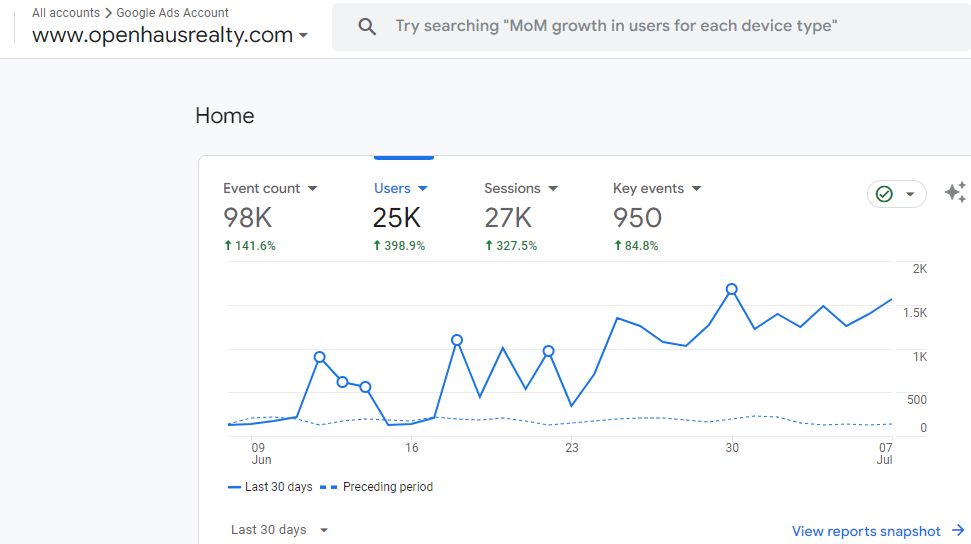
Task: Open the View reports snapshot link
Action: (866, 531)
